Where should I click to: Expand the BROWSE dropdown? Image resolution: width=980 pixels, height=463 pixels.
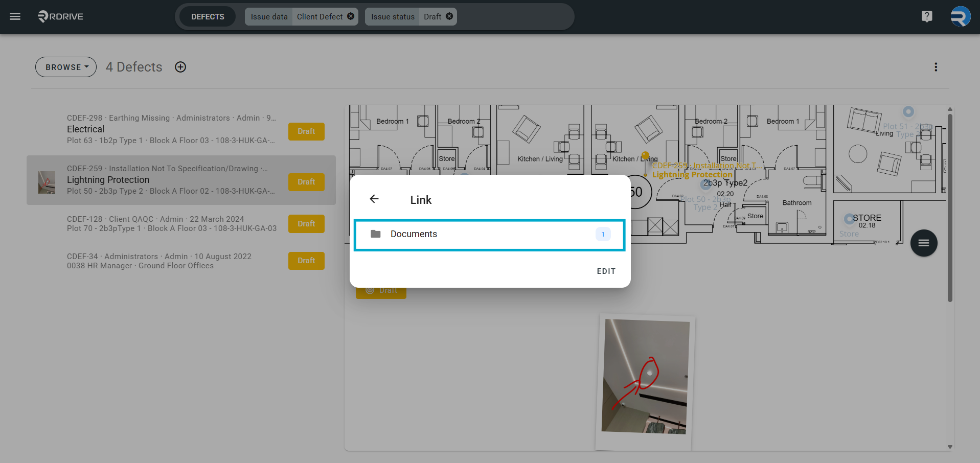(x=66, y=67)
